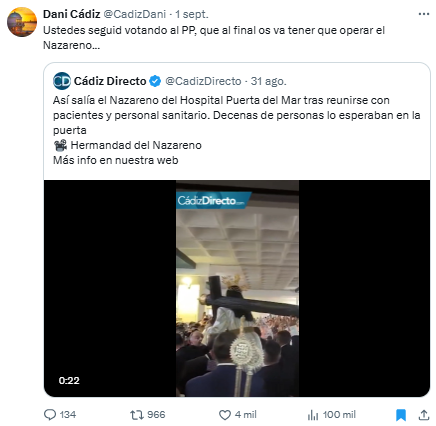Like the tweet via heart icon
Viewport: 436px width, 426px height.
point(225,415)
